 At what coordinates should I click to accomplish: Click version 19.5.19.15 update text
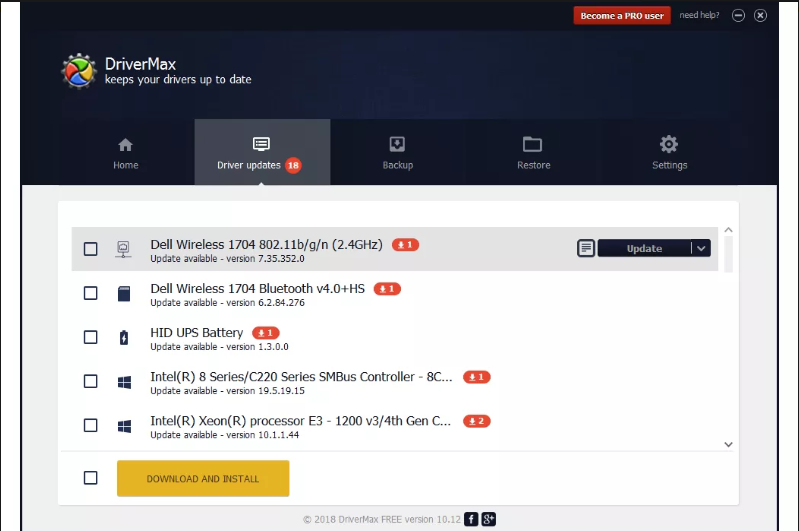click(227, 391)
